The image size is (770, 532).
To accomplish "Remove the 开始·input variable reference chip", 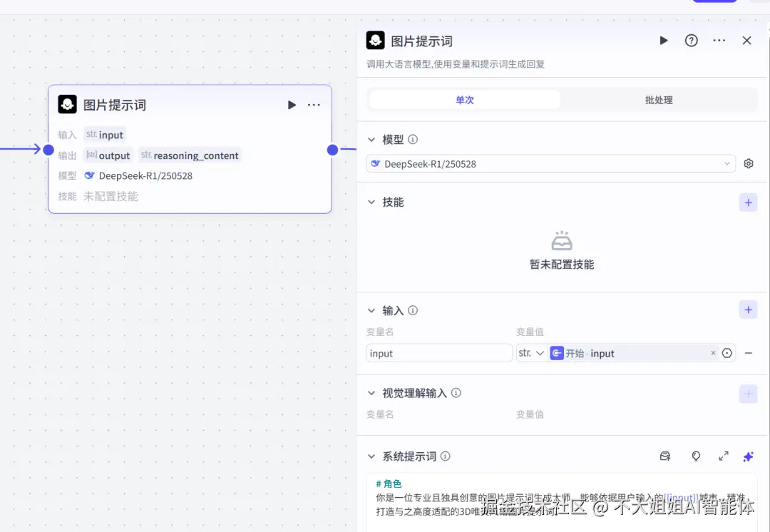I will pos(713,352).
